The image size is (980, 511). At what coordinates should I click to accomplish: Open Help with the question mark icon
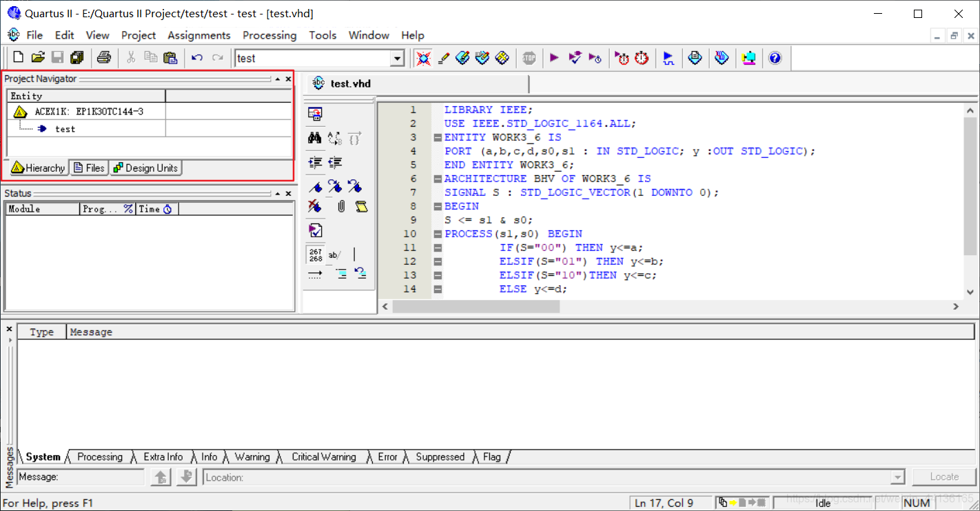point(775,58)
